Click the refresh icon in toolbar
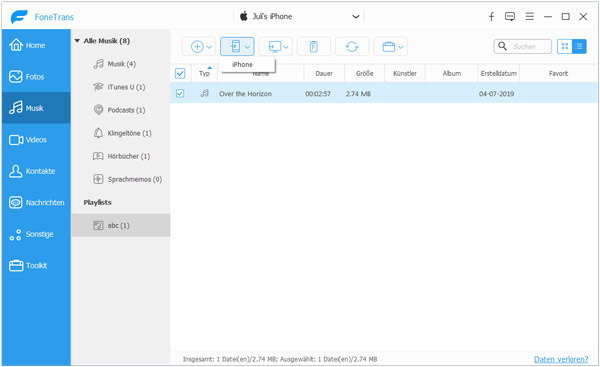Screen dimensions: 600x367 (x=352, y=47)
